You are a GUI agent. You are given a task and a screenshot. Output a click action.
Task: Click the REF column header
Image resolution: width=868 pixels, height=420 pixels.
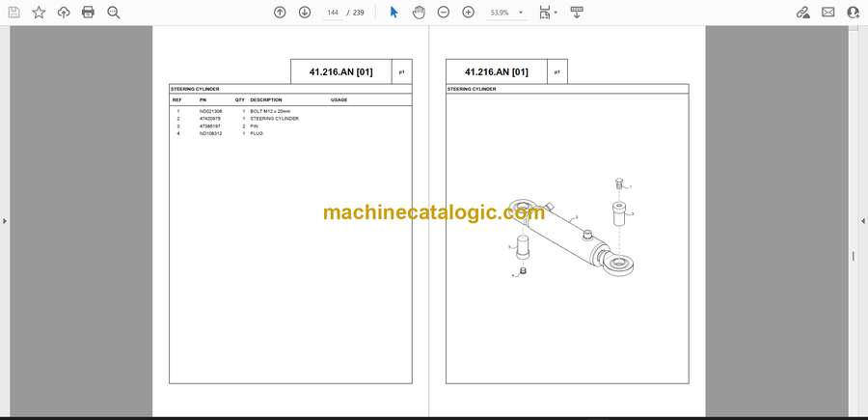(177, 99)
